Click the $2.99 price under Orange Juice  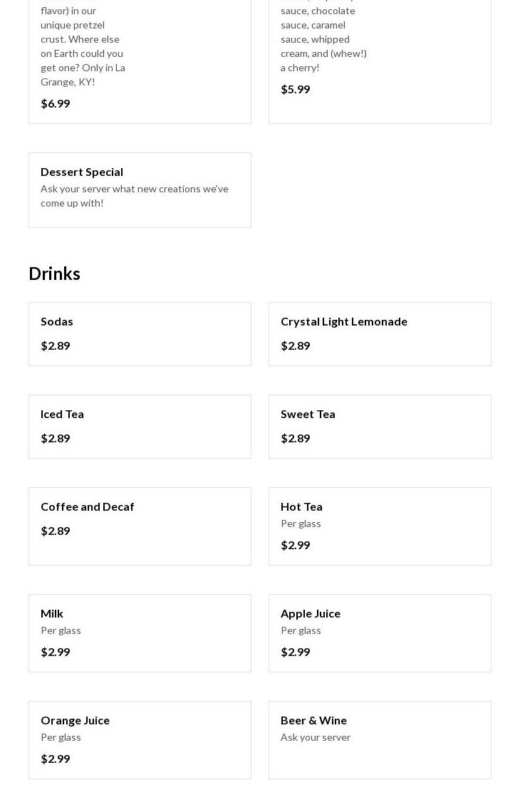click(56, 759)
